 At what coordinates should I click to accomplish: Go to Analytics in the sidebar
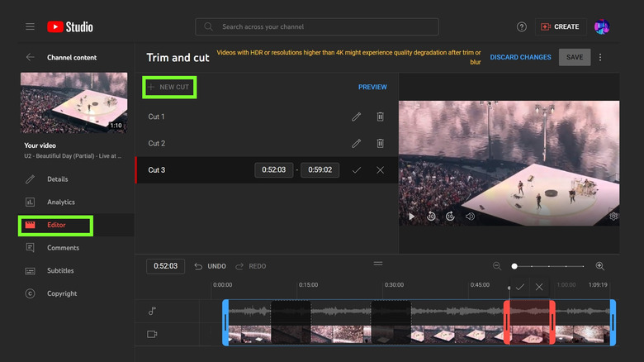pos(60,202)
